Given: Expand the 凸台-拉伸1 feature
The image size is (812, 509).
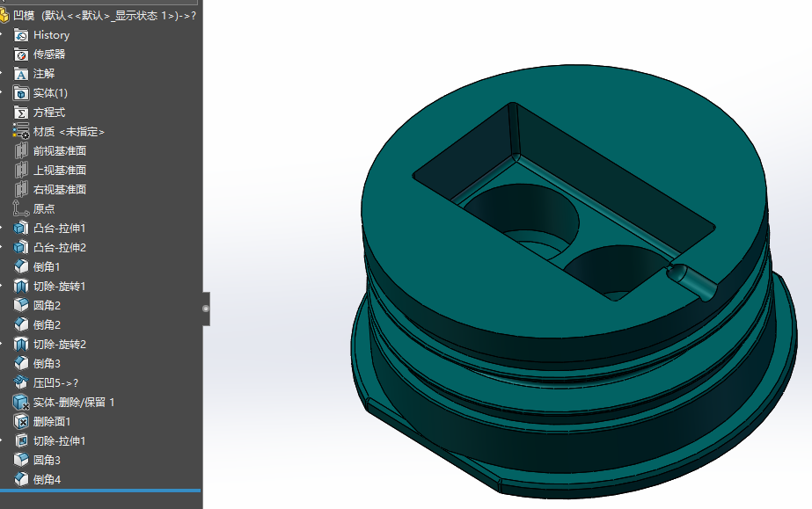Looking at the screenshot, I should point(2,228).
